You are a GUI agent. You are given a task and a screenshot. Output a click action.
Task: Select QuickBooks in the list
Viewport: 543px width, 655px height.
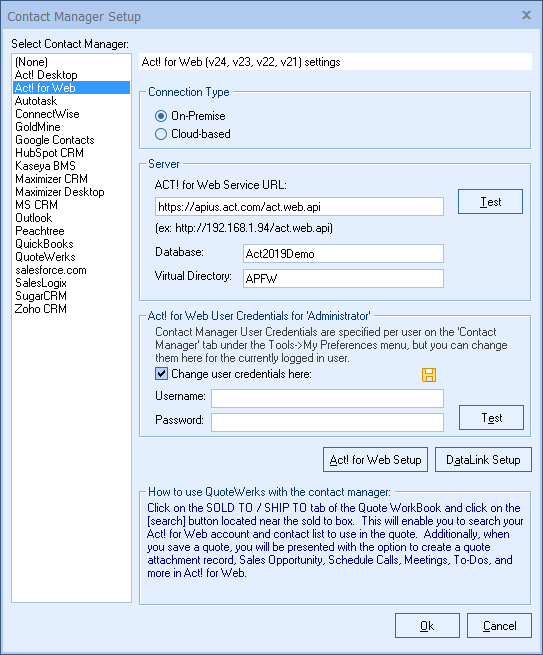[71, 244]
